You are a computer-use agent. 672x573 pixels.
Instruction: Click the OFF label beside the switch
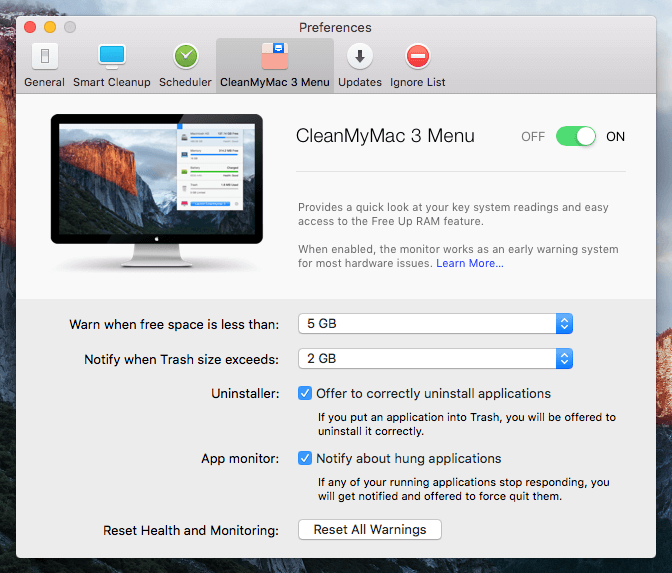(533, 137)
